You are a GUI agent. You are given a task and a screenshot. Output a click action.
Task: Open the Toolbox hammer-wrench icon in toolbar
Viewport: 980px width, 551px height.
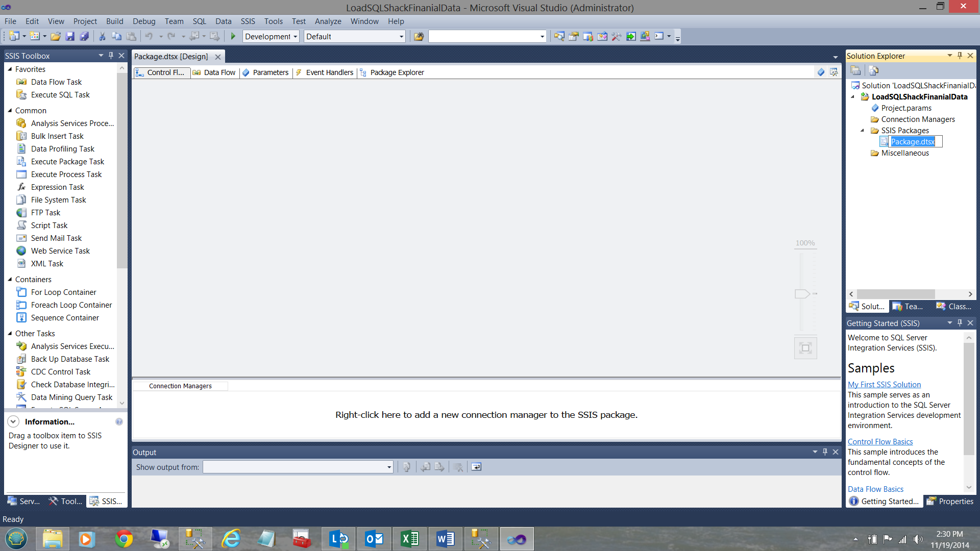[616, 36]
